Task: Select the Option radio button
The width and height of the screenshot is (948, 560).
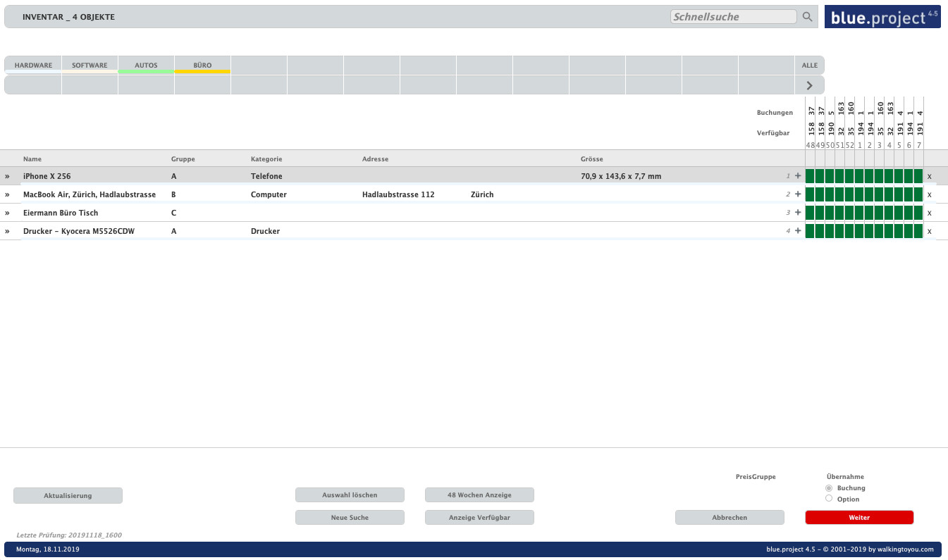Action: point(829,499)
